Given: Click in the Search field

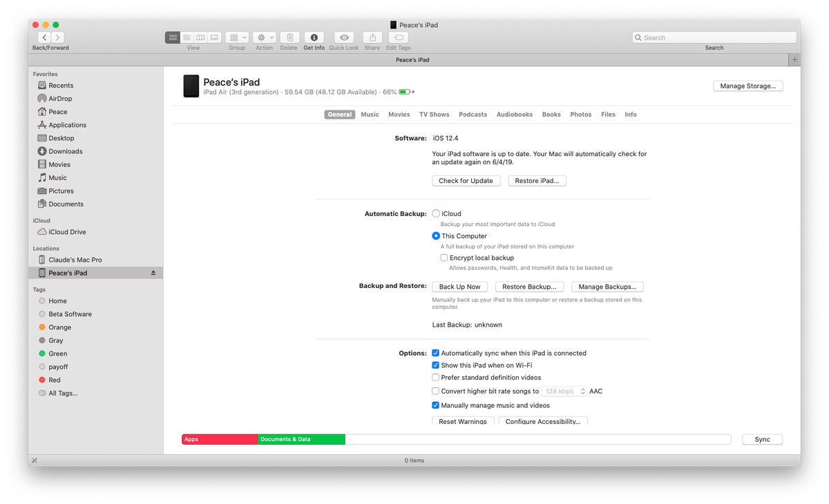Looking at the screenshot, I should 714,37.
